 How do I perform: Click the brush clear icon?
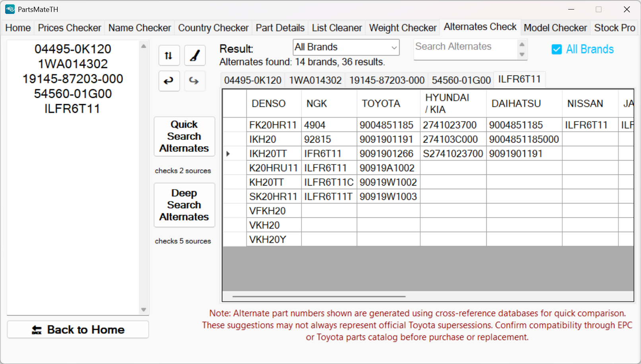pyautogui.click(x=195, y=56)
